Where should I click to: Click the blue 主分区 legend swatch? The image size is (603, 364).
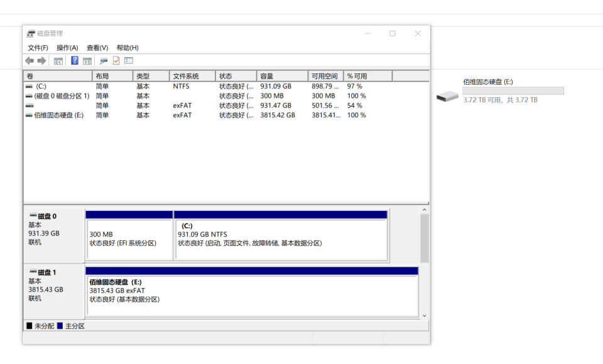[x=60, y=326]
